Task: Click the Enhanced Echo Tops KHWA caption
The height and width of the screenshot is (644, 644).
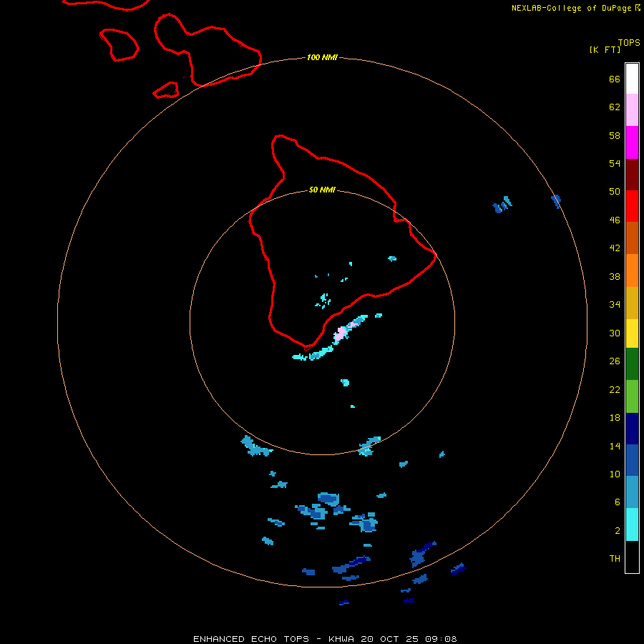Action: pos(325,639)
